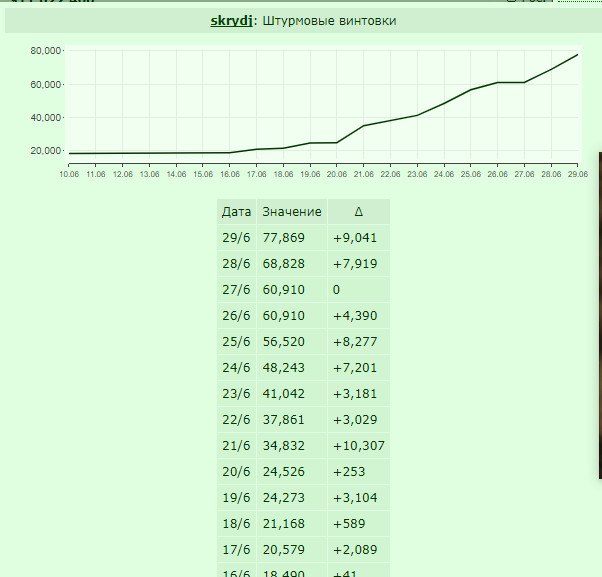Click the 40,000 y-axis label

pyautogui.click(x=46, y=117)
